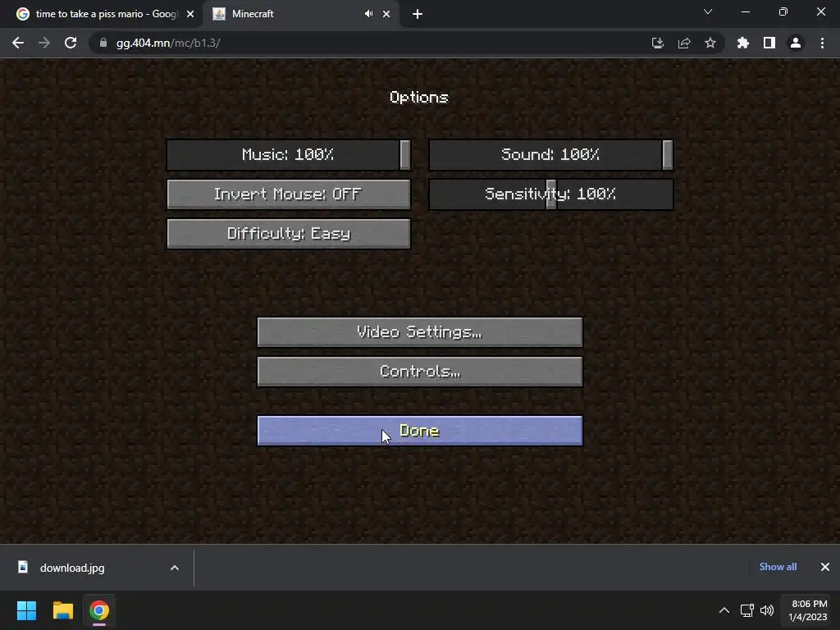840x630 pixels.
Task: Click Show all downloads
Action: click(778, 567)
